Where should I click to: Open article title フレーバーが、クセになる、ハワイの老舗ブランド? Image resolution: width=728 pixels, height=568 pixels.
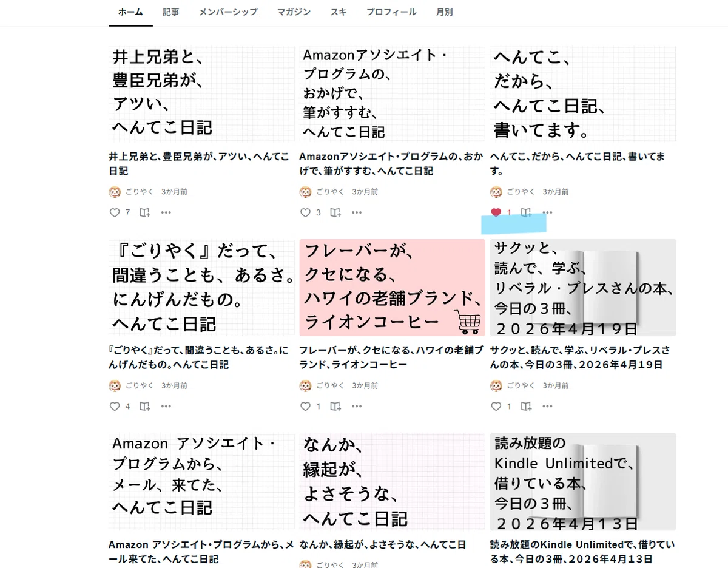(x=392, y=357)
